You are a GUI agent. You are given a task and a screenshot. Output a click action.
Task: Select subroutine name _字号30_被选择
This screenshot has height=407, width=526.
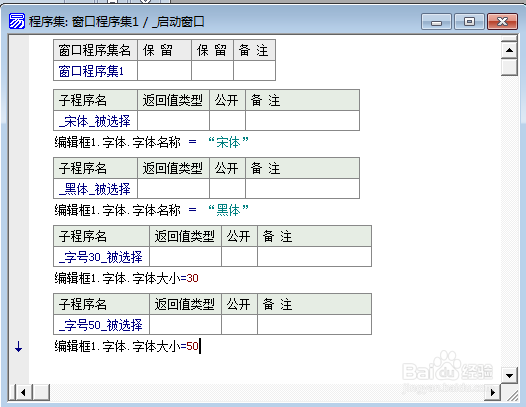(101, 257)
